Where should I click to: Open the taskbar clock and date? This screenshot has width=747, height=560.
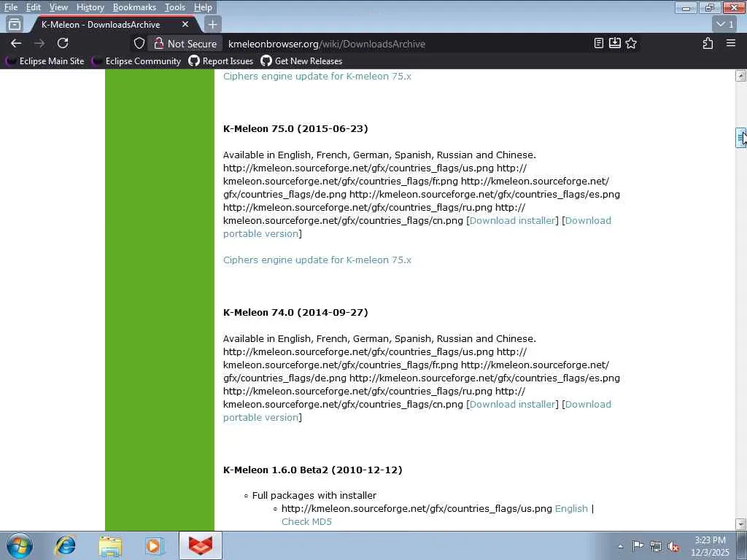pyautogui.click(x=710, y=546)
